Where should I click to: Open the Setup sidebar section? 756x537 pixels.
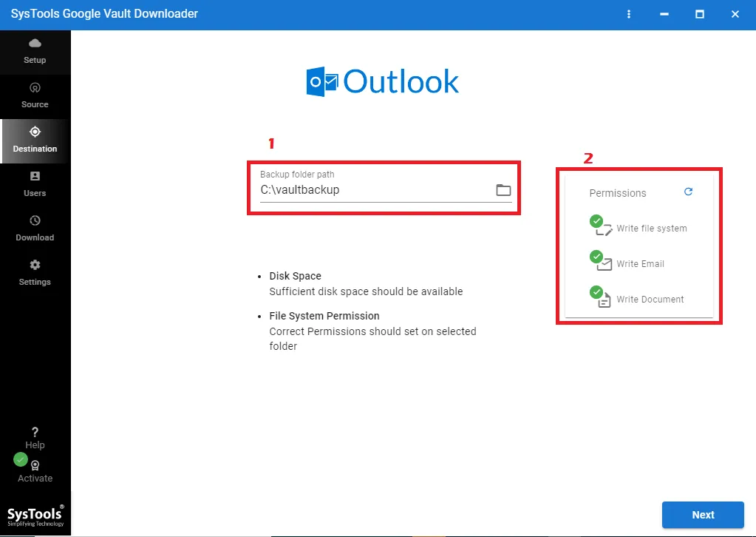coord(35,52)
